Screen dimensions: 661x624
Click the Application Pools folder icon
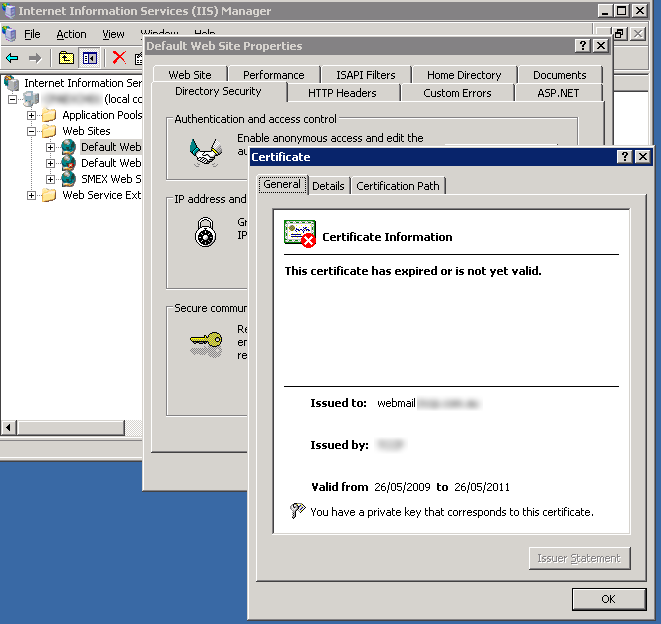click(49, 115)
